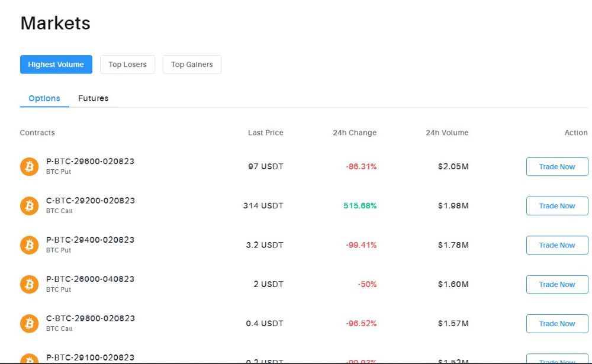Click the Contracts column header
Viewport: 592px width, 364px height.
[x=37, y=133]
